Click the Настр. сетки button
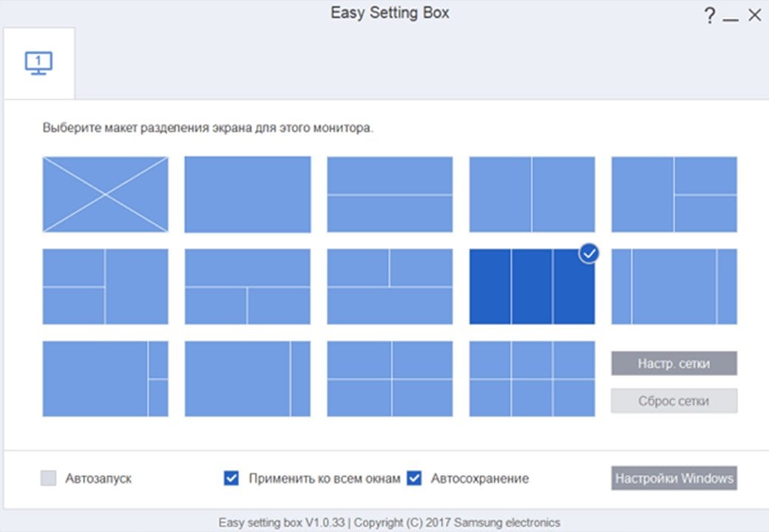This screenshot has width=769, height=532. tap(674, 364)
